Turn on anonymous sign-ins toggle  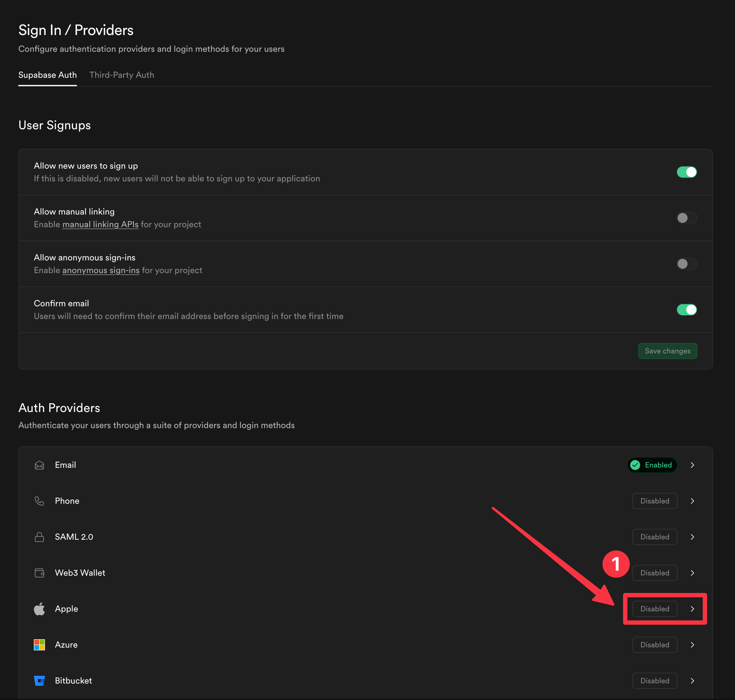click(x=687, y=264)
